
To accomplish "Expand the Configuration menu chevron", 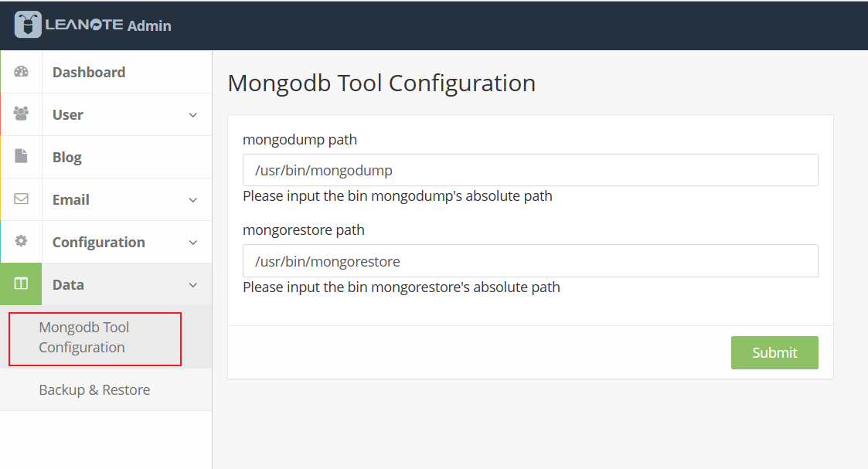I will (x=192, y=243).
